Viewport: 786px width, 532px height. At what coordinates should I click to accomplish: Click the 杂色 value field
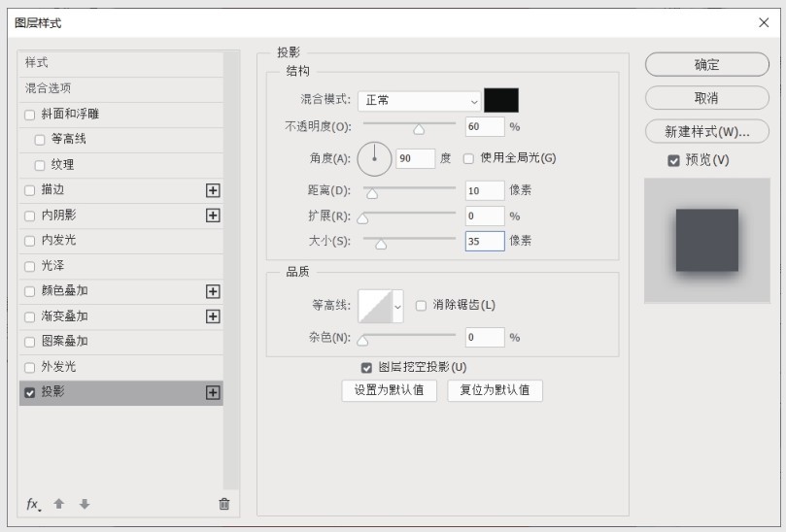coord(485,338)
